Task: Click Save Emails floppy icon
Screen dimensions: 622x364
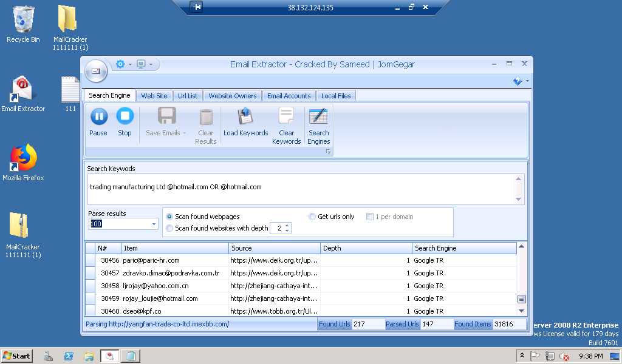Action: click(166, 116)
